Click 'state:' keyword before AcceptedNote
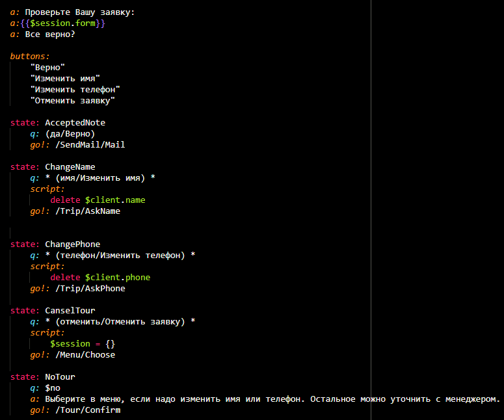Viewport: 504px width, 420px height. 25,123
